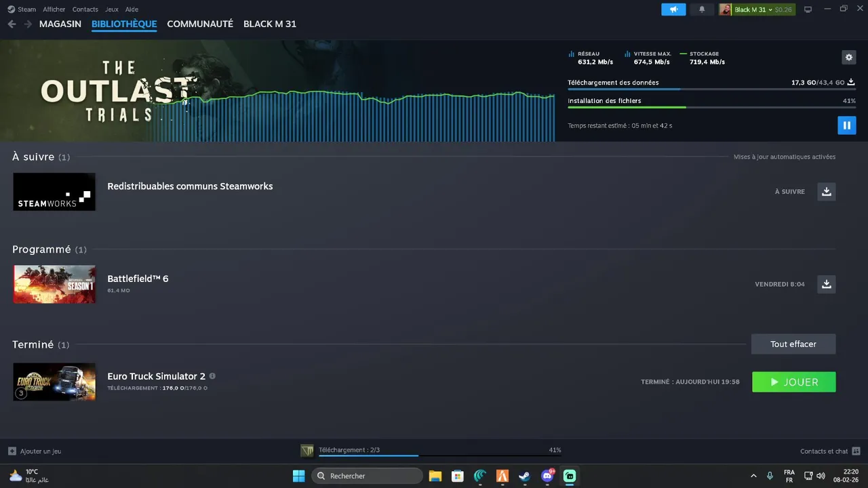Viewport: 868px width, 488px height.
Task: Open the MAGASIN tab
Action: [x=60, y=24]
